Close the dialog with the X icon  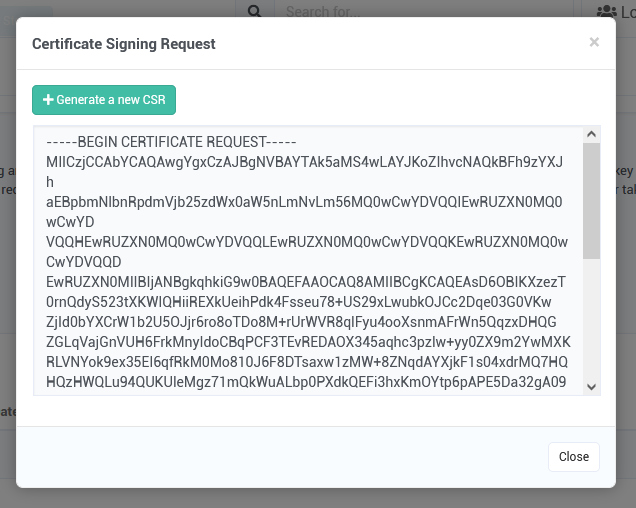pyautogui.click(x=594, y=42)
